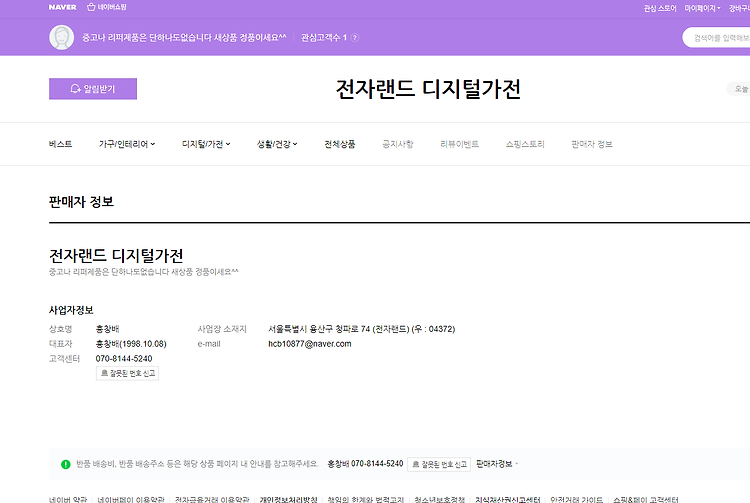Click the 알림받기 notification button
The image size is (750, 503).
click(93, 89)
